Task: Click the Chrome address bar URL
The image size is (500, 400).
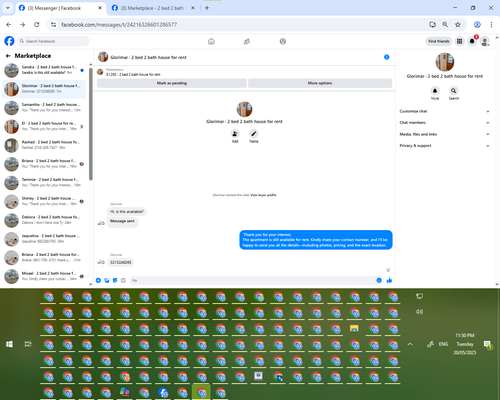Action: 119,25
